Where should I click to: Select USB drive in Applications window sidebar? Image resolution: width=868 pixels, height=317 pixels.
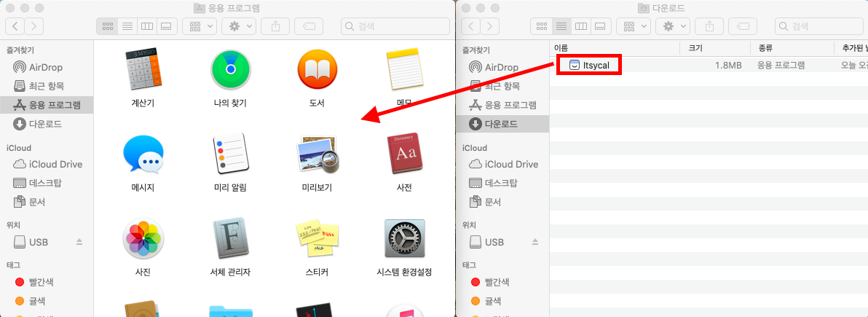pos(39,242)
